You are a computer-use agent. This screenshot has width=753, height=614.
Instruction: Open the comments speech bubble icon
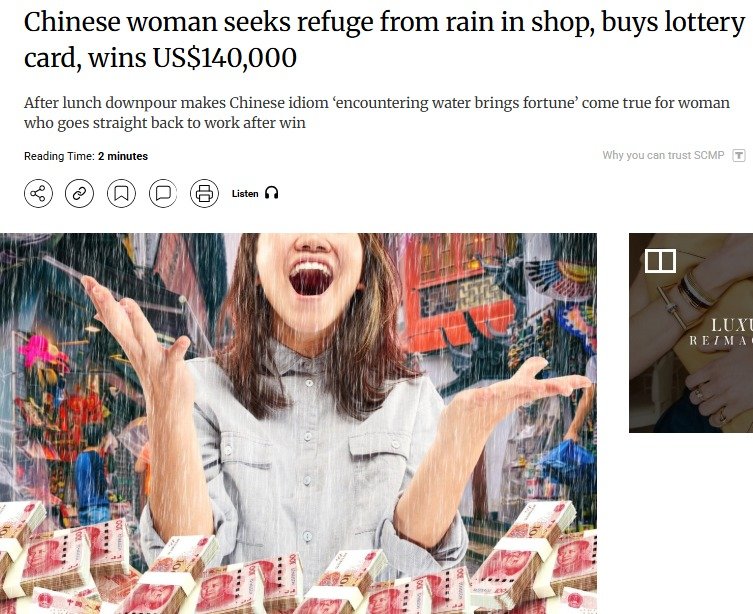(x=163, y=193)
